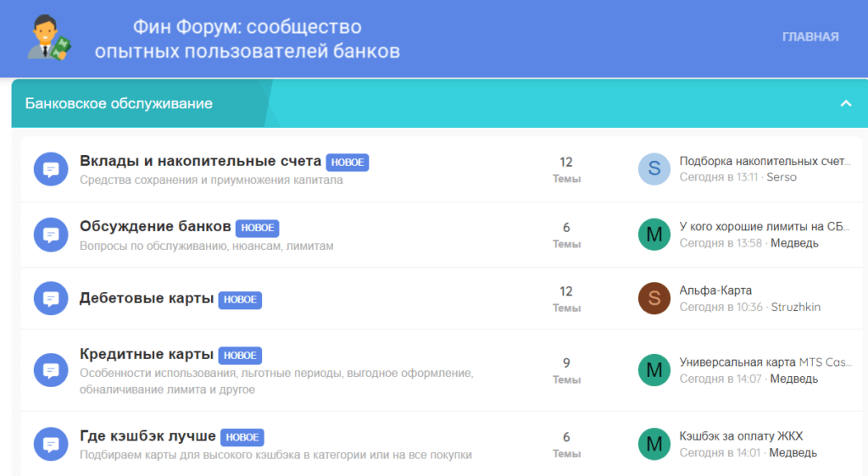Click the Fin Forum businessman logo icon
This screenshot has height=476, width=868.
coord(49,38)
